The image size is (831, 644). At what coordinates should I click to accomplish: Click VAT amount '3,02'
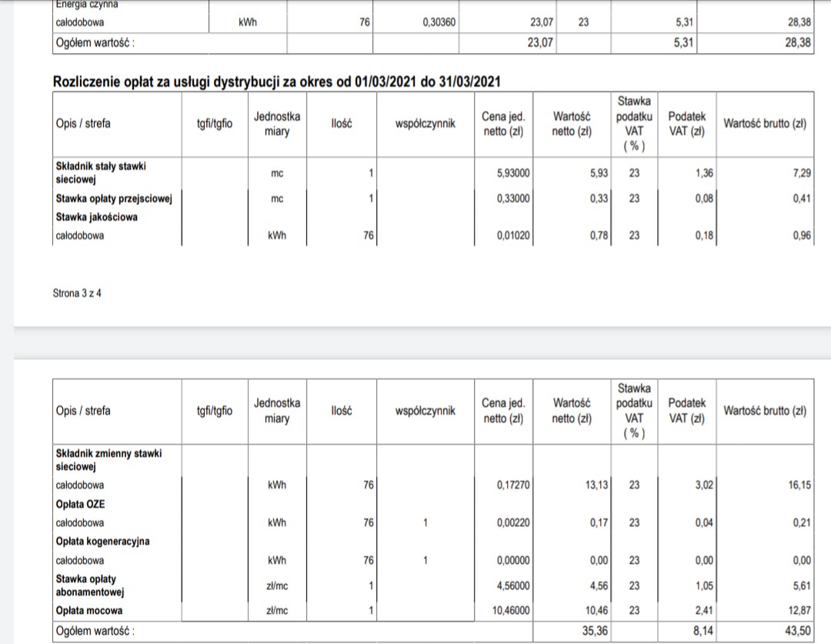tap(704, 485)
